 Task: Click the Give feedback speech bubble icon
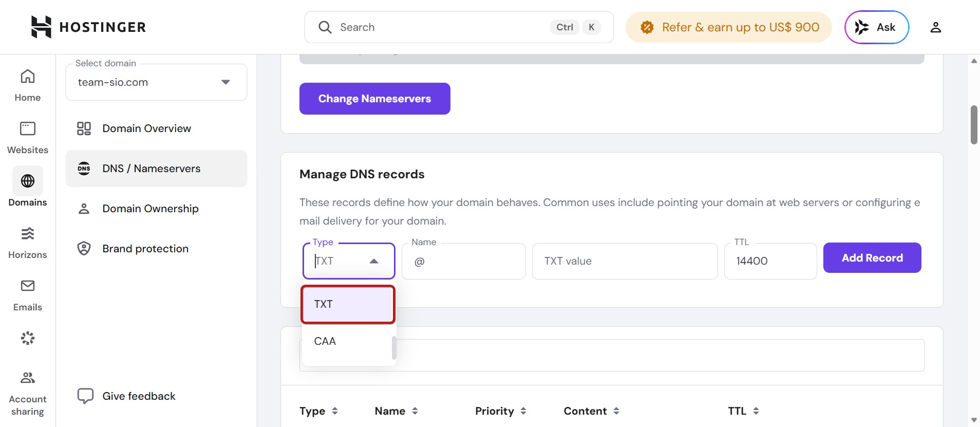point(85,396)
